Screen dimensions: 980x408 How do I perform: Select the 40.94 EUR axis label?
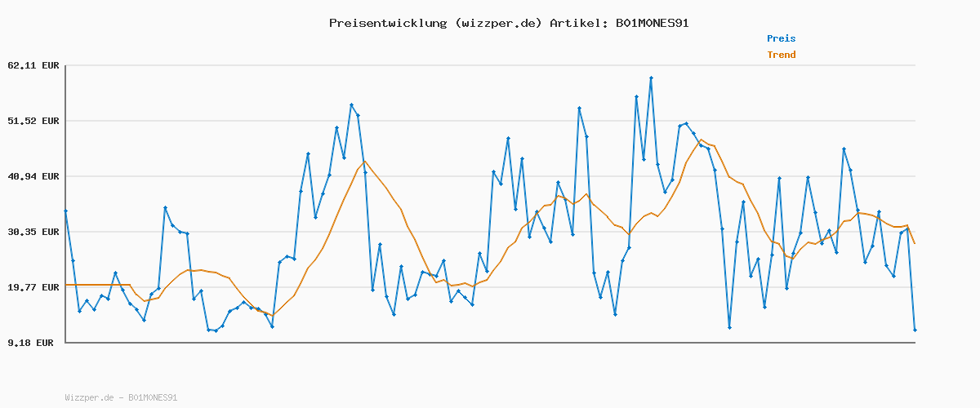pyautogui.click(x=33, y=176)
